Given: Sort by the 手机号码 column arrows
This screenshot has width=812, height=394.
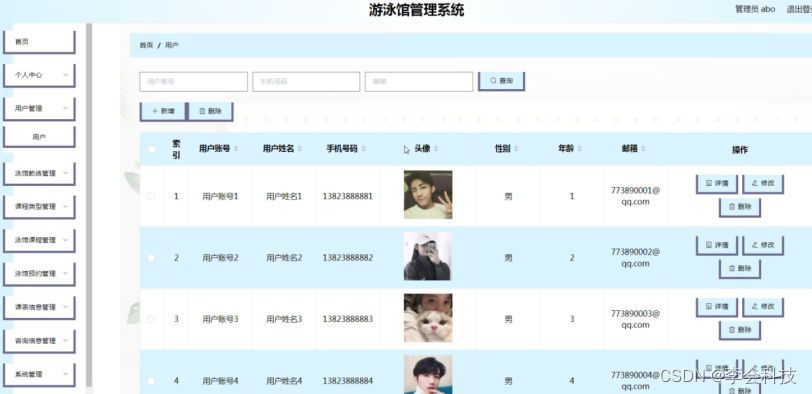Looking at the screenshot, I should 364,149.
